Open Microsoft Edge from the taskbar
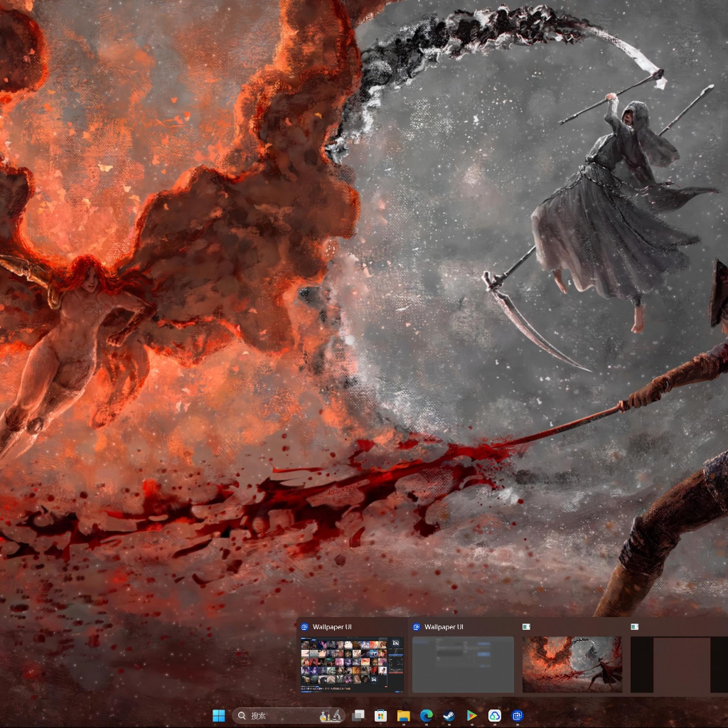The width and height of the screenshot is (728, 728). pyautogui.click(x=427, y=715)
